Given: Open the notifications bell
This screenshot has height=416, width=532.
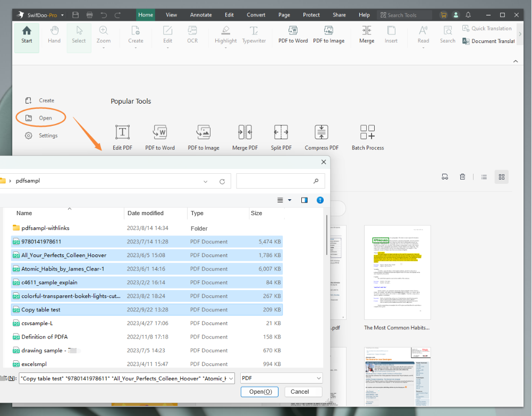Looking at the screenshot, I should pyautogui.click(x=468, y=15).
